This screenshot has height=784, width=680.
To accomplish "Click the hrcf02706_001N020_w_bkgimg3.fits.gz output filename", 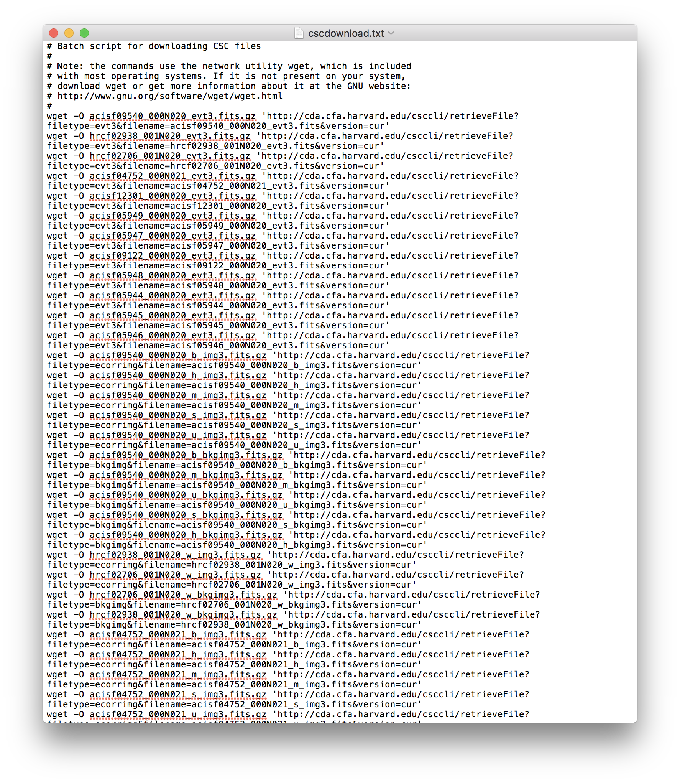I will pyautogui.click(x=183, y=595).
